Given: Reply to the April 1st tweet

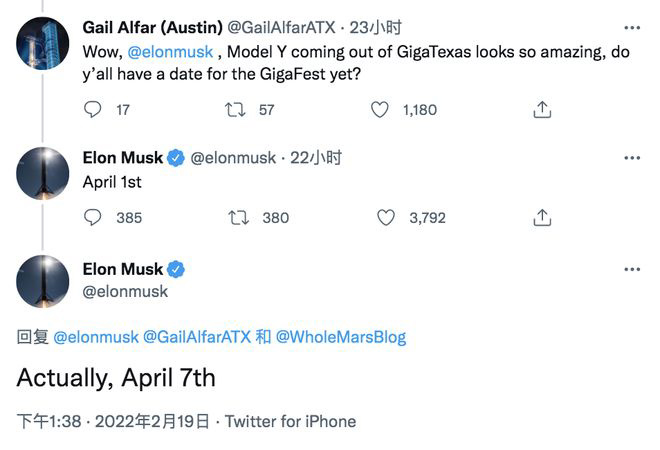Looking at the screenshot, I should pos(93,218).
